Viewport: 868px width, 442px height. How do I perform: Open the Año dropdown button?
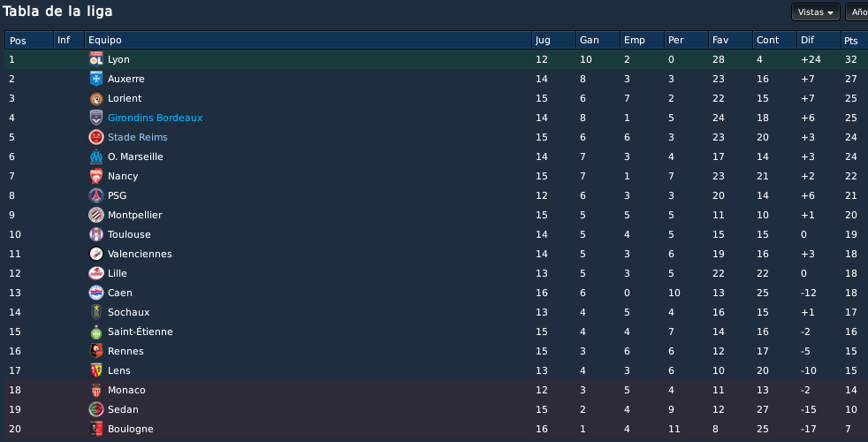(857, 12)
